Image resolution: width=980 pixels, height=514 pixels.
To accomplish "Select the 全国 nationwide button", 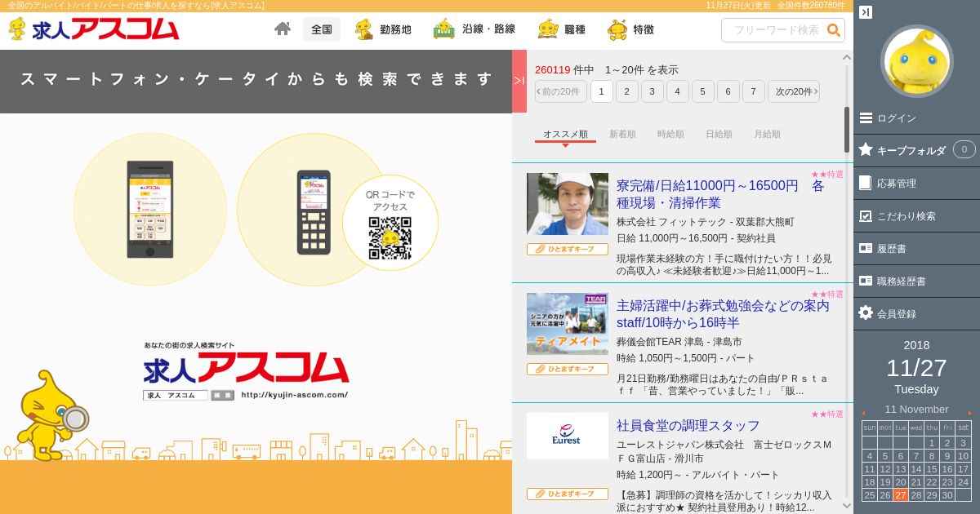I will point(322,29).
